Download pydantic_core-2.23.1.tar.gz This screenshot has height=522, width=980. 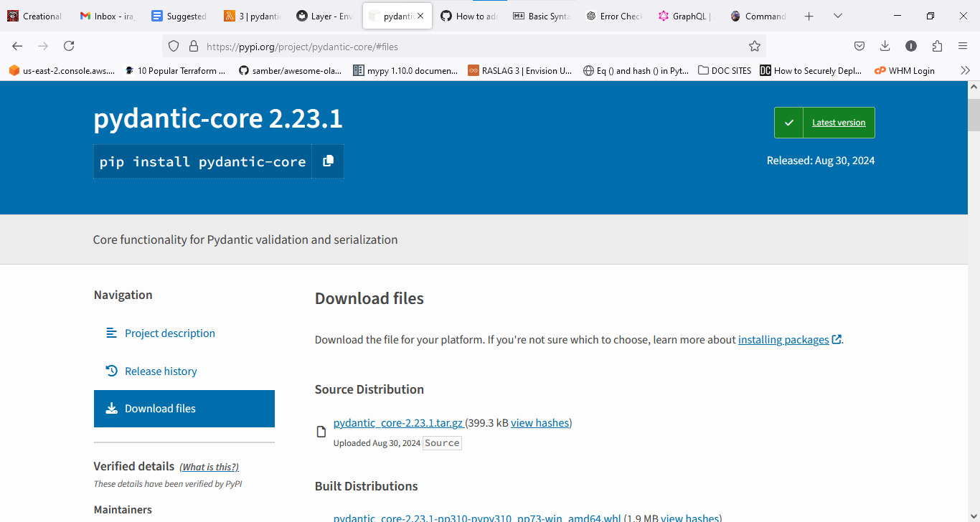click(x=398, y=423)
